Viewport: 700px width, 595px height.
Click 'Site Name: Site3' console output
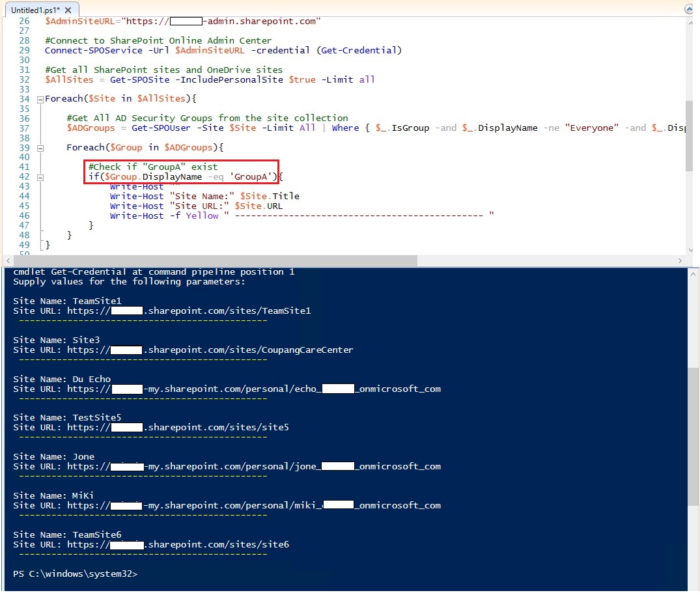point(57,340)
